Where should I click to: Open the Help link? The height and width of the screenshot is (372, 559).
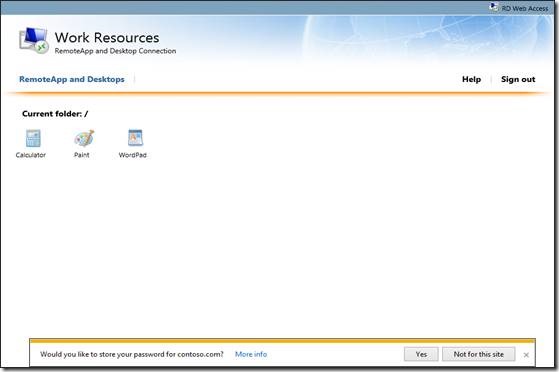pos(471,79)
